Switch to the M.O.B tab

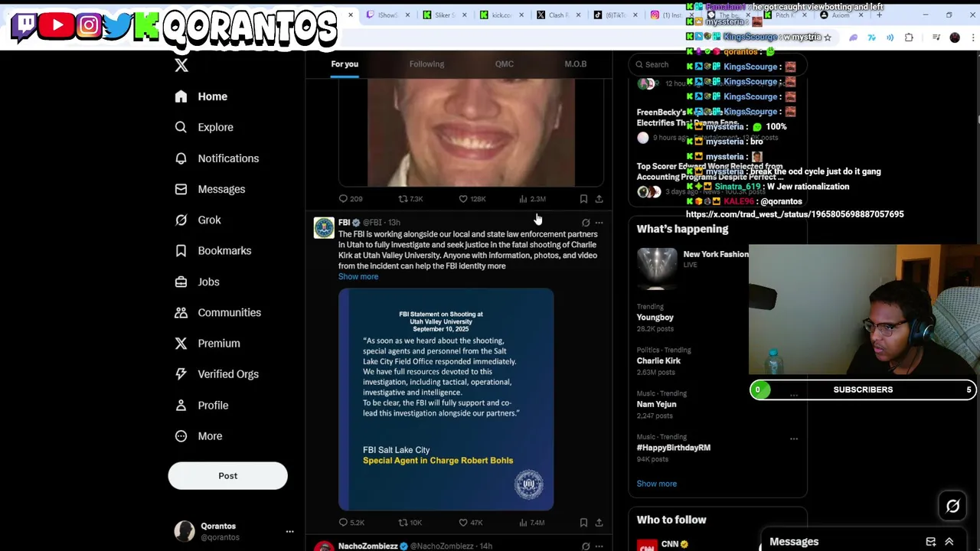tap(576, 64)
